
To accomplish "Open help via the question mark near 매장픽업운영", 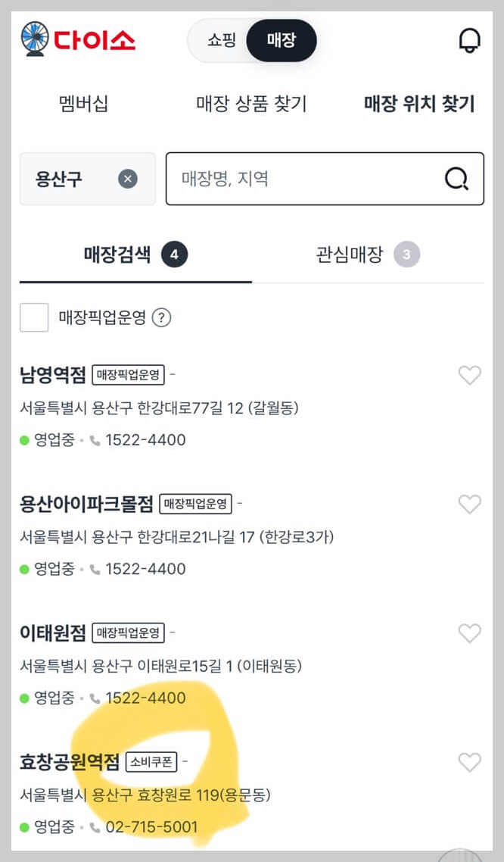I will [161, 318].
